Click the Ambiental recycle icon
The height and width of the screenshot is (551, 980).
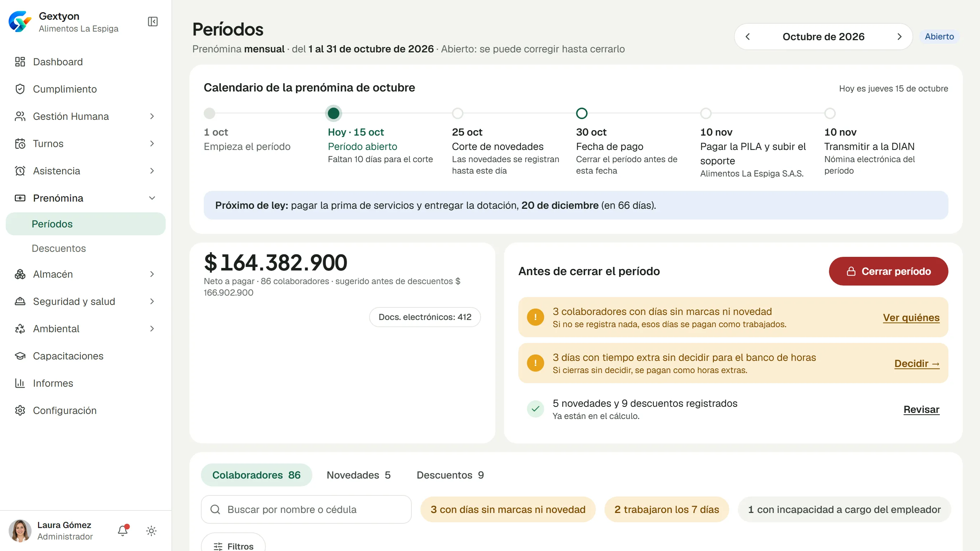(20, 328)
